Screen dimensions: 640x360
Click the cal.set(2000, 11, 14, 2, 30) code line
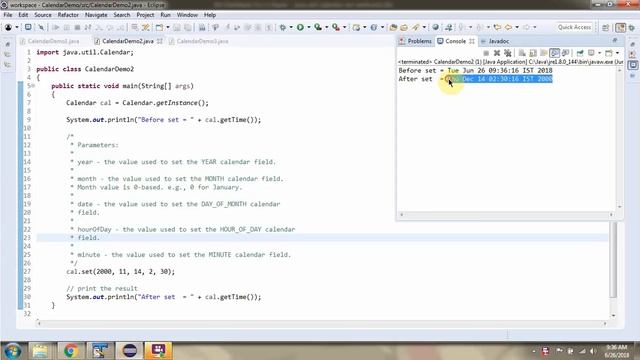point(120,271)
